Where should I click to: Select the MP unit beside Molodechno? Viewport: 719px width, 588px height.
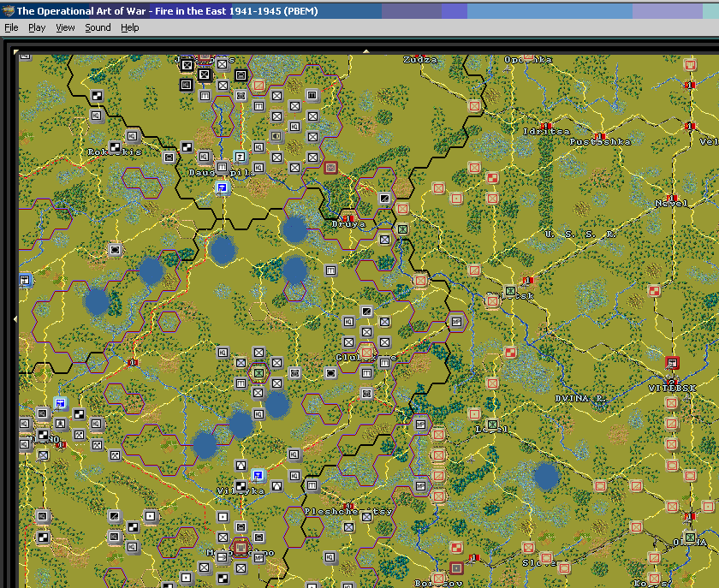tap(258, 558)
